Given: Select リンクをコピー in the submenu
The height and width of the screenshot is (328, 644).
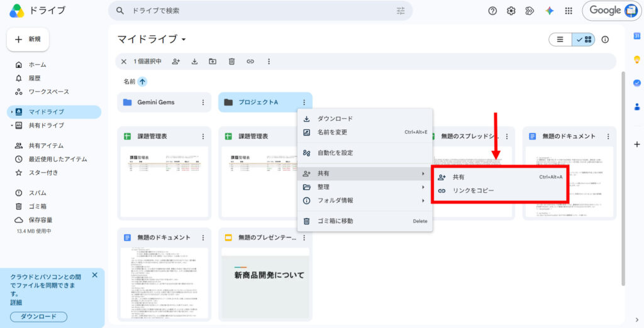Looking at the screenshot, I should click(x=500, y=191).
